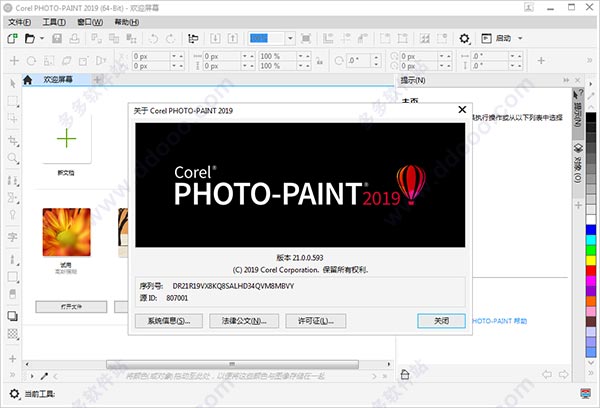Expand the Open folder dropdown arrow

[x=42, y=38]
